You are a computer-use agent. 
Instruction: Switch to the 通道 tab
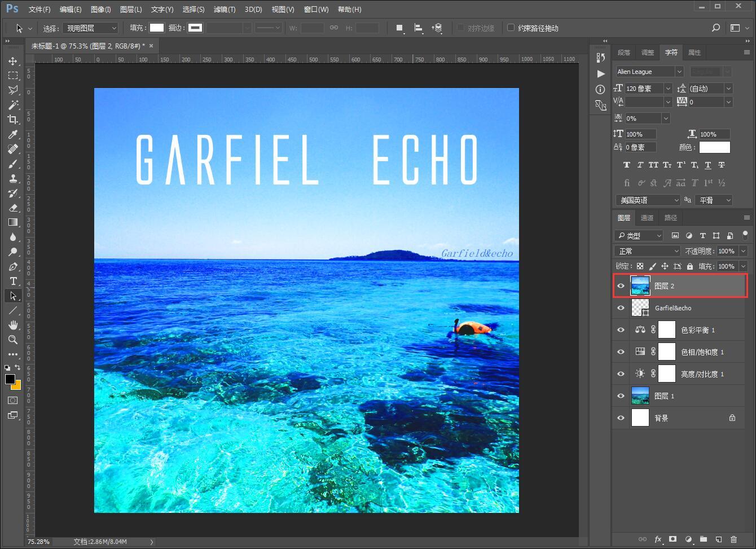coord(647,218)
